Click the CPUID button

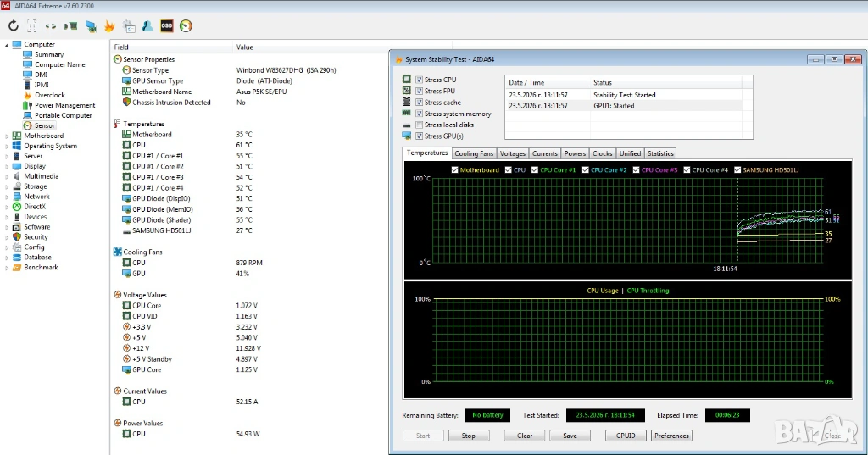click(626, 436)
